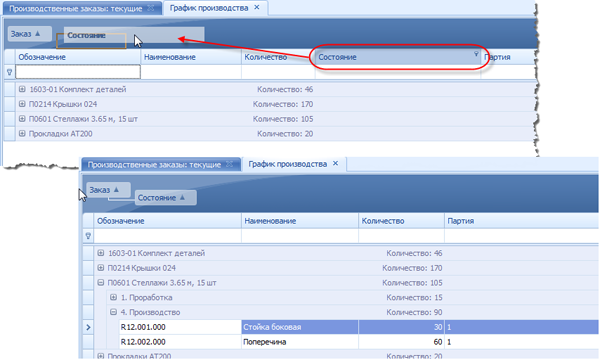The image size is (600, 360).
Task: Close the График производства tab in lower window
Action: (x=336, y=163)
